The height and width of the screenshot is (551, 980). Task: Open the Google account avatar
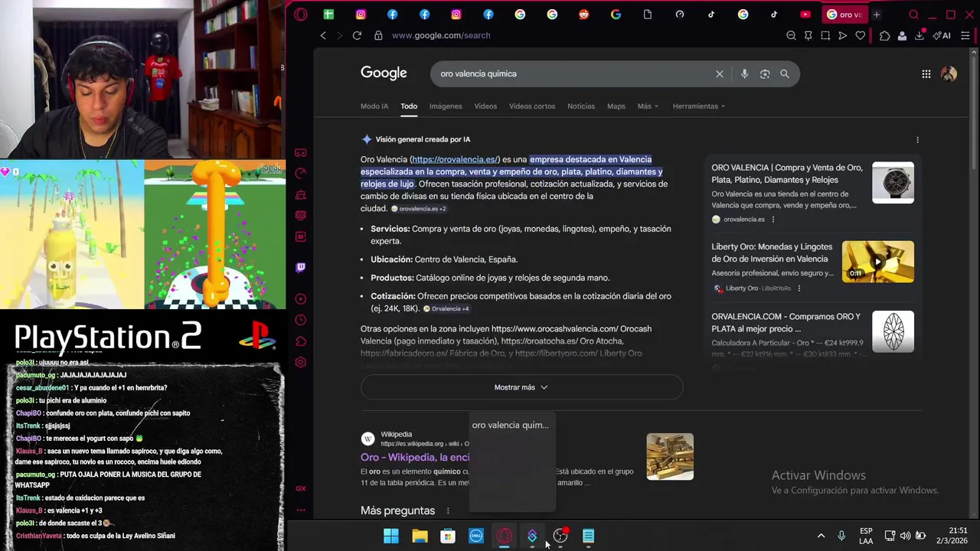click(949, 73)
